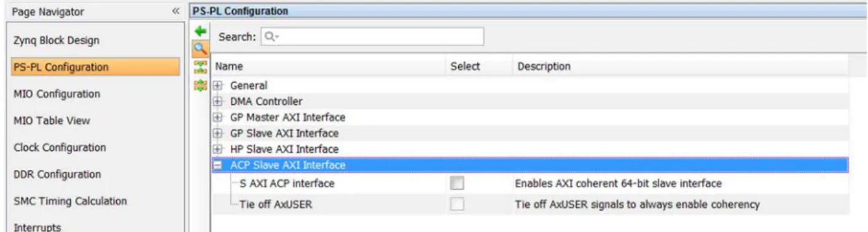Click inside the Search input field

tap(372, 37)
